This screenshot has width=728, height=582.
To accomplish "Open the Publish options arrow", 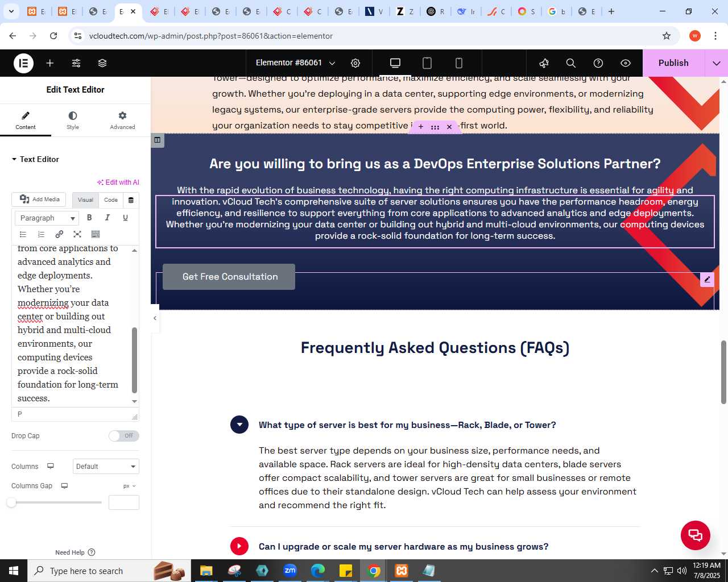I will click(x=717, y=63).
